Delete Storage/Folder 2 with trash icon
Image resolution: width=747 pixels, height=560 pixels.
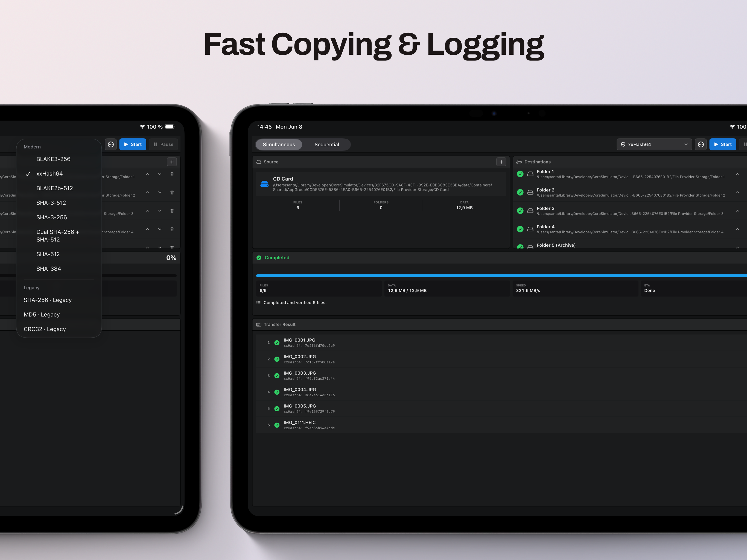(172, 192)
